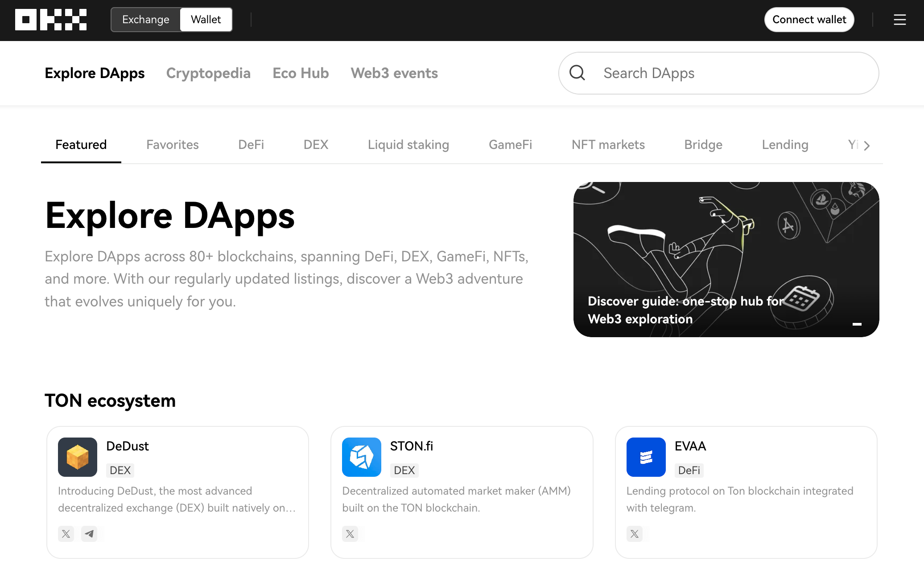Switch to Wallet mode
The width and height of the screenshot is (924, 570).
206,20
